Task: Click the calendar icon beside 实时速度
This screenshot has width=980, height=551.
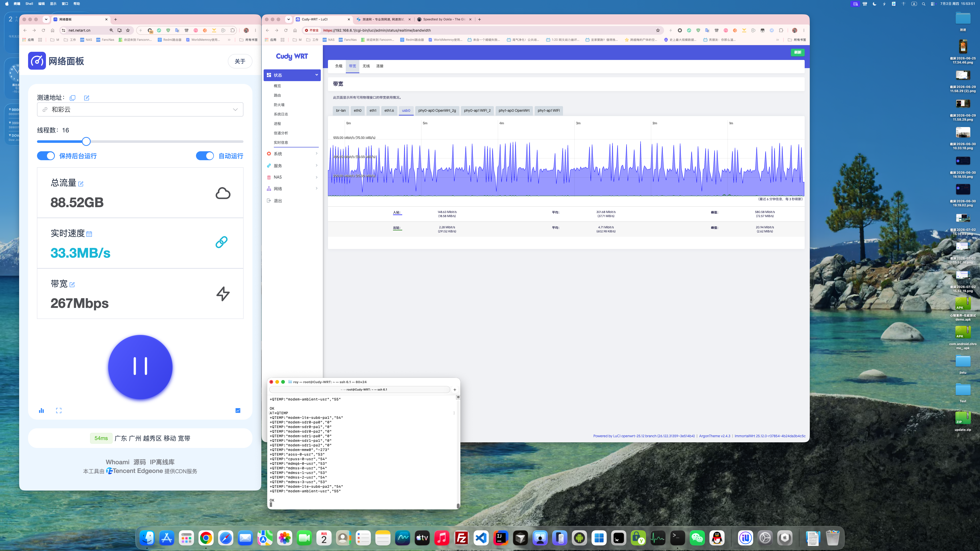Action: coord(89,234)
